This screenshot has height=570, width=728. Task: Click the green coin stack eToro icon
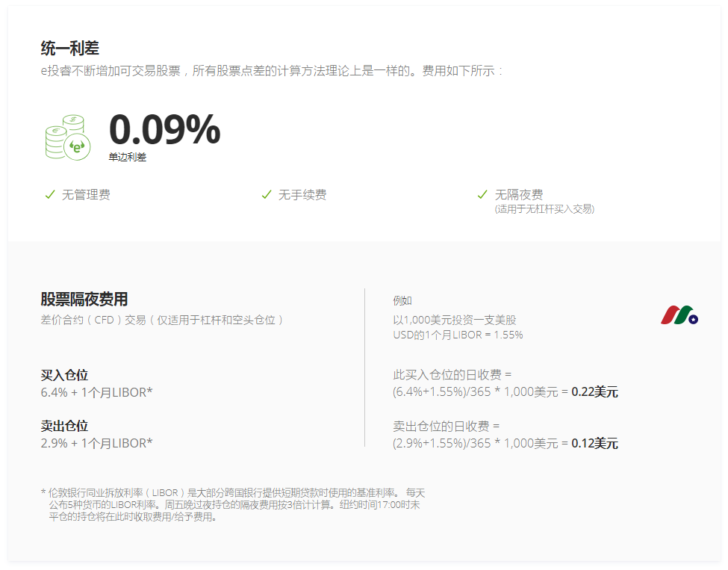click(x=68, y=137)
